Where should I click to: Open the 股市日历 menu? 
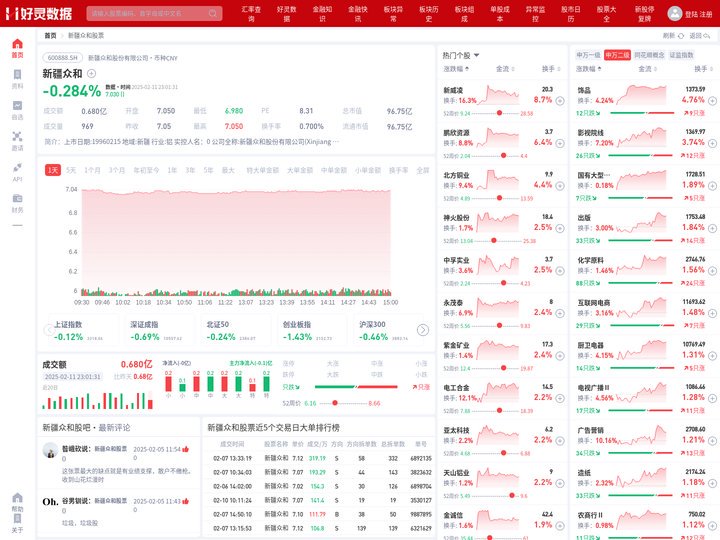pyautogui.click(x=571, y=14)
